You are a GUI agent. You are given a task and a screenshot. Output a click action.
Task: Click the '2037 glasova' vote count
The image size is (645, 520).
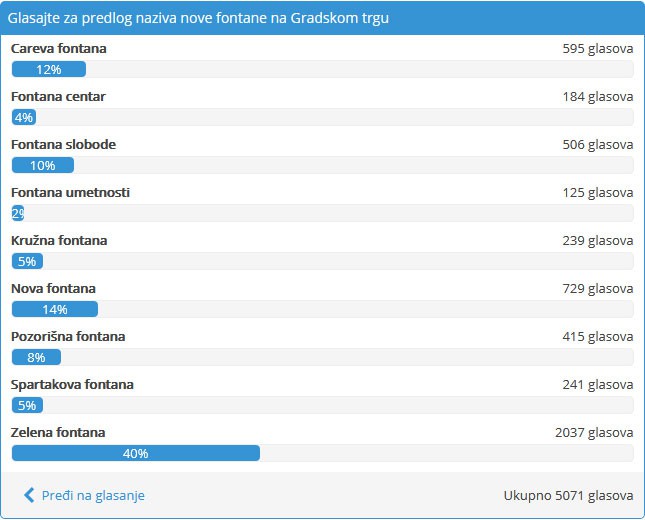[594, 433]
